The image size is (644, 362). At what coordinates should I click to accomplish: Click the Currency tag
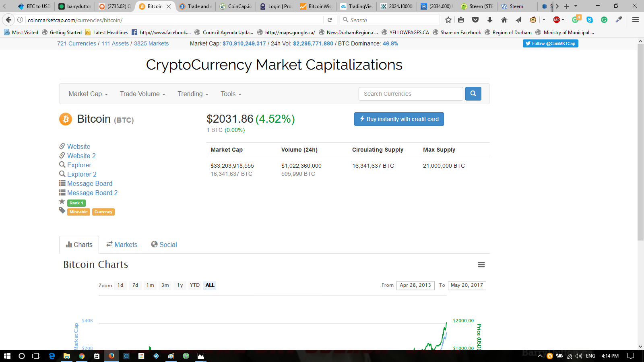point(103,212)
